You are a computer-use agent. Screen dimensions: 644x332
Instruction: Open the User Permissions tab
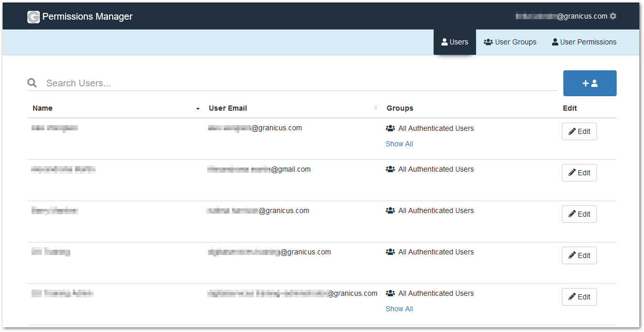584,42
